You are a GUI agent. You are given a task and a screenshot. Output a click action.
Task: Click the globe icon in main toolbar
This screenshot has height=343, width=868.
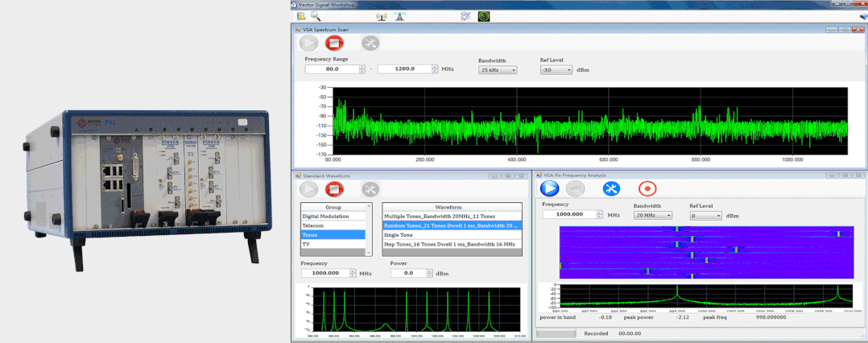click(x=465, y=16)
